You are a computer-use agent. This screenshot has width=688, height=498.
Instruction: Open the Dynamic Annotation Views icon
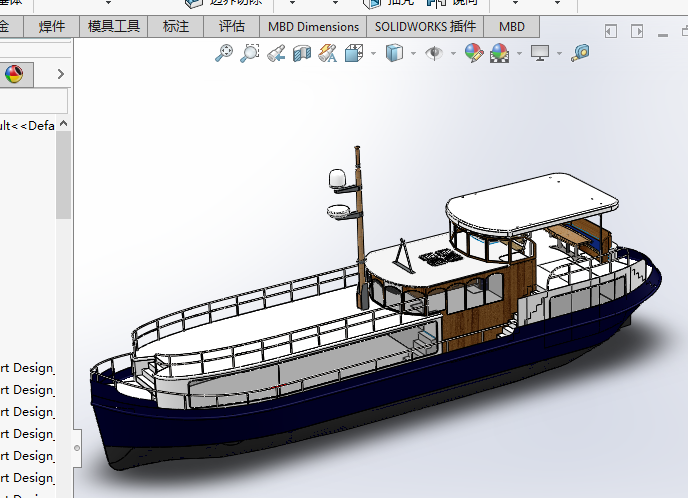[x=327, y=53]
